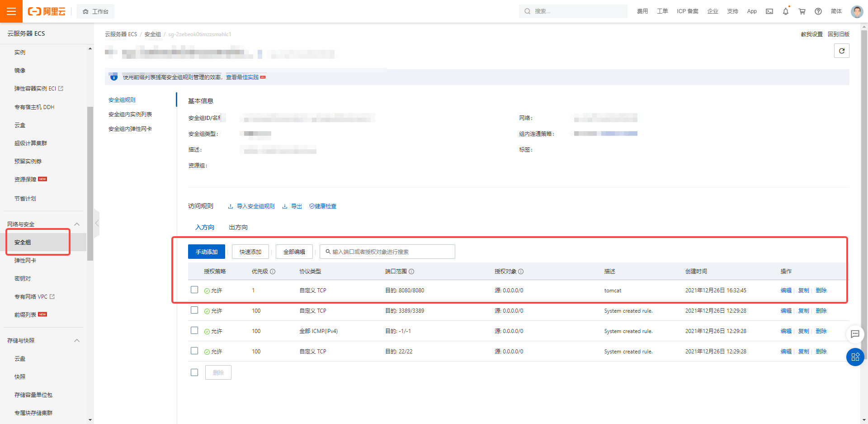
Task: Open the feedback chat bubble icon
Action: pos(855,334)
